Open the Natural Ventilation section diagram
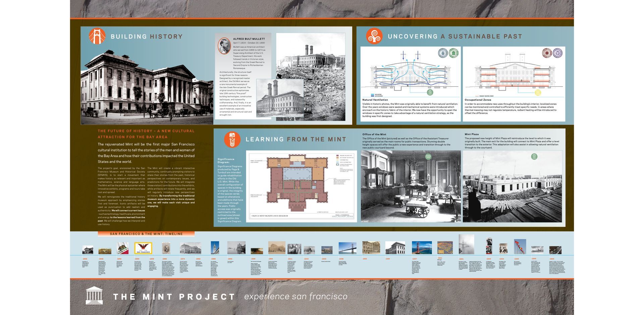Image resolution: width=644 pixels, height=315 pixels. (x=411, y=72)
